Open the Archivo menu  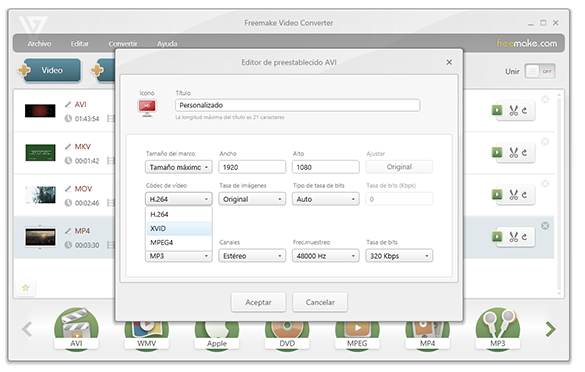[39, 44]
